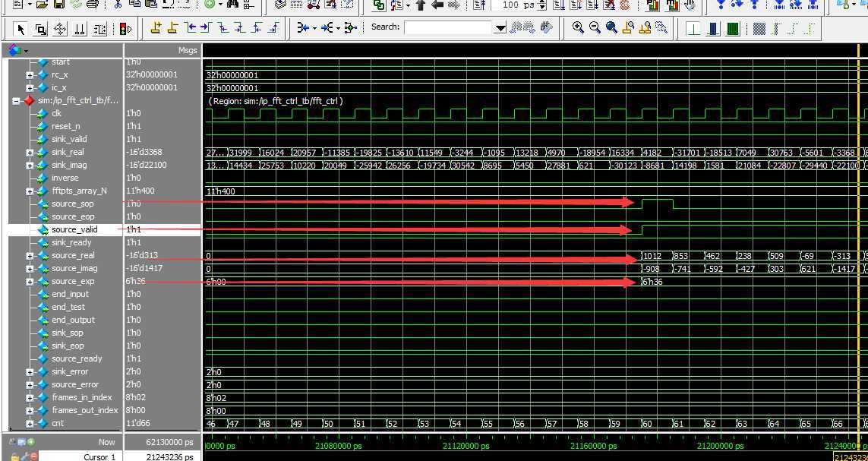This screenshot has height=461, width=868.
Task: Select the sink_ready signal
Action: [x=71, y=242]
